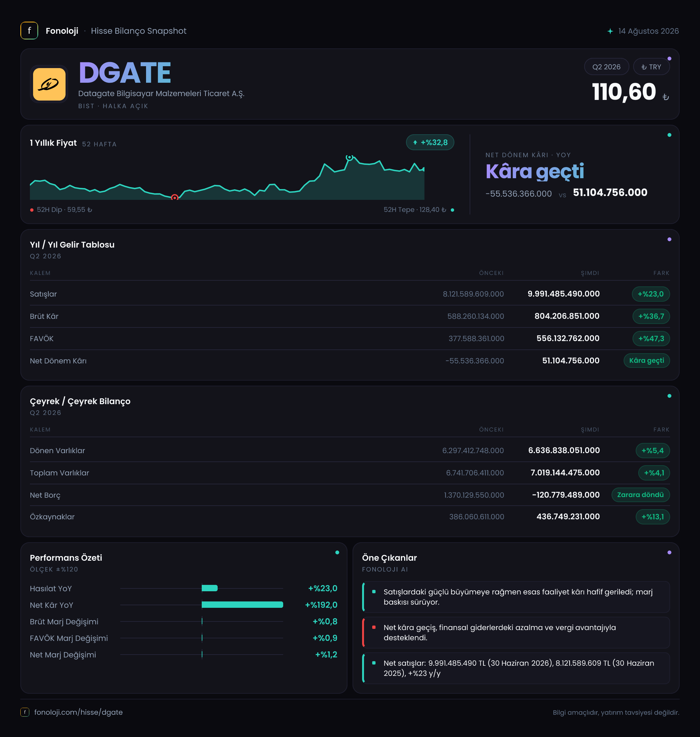Click the Fonoloji brand name in header

[62, 31]
